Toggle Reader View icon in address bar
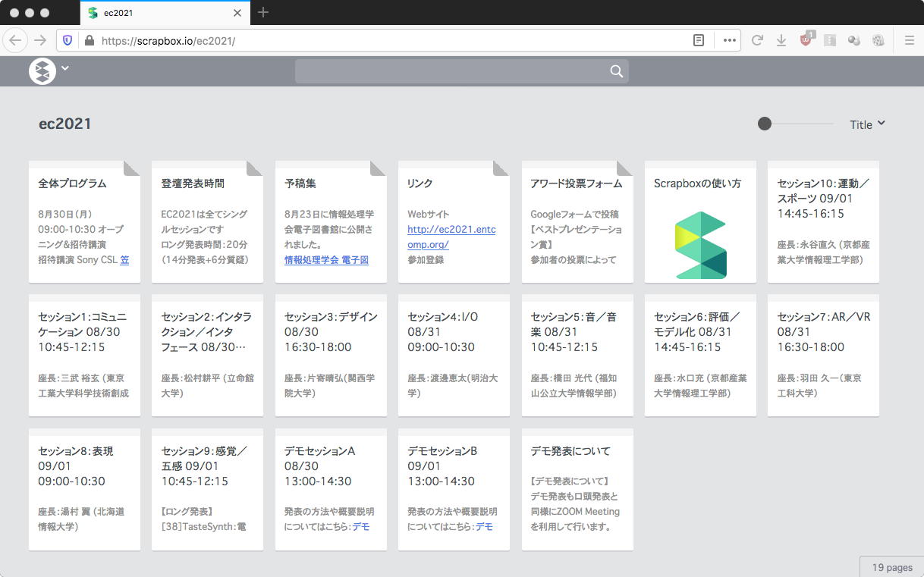Screen dimensions: 924x577 pos(699,40)
